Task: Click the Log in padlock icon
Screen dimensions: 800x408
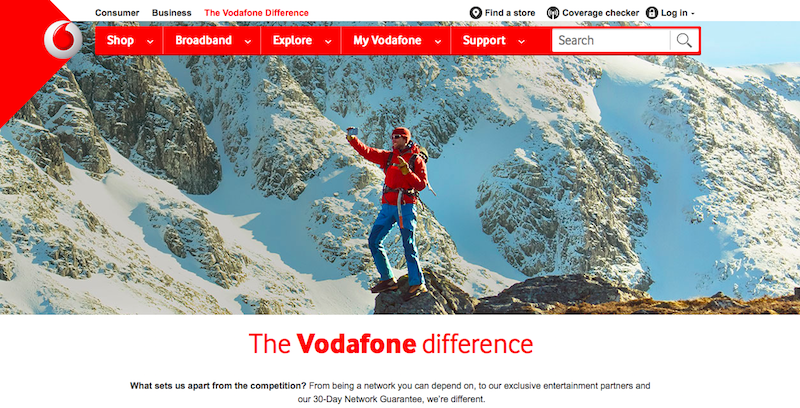Action: (652, 13)
